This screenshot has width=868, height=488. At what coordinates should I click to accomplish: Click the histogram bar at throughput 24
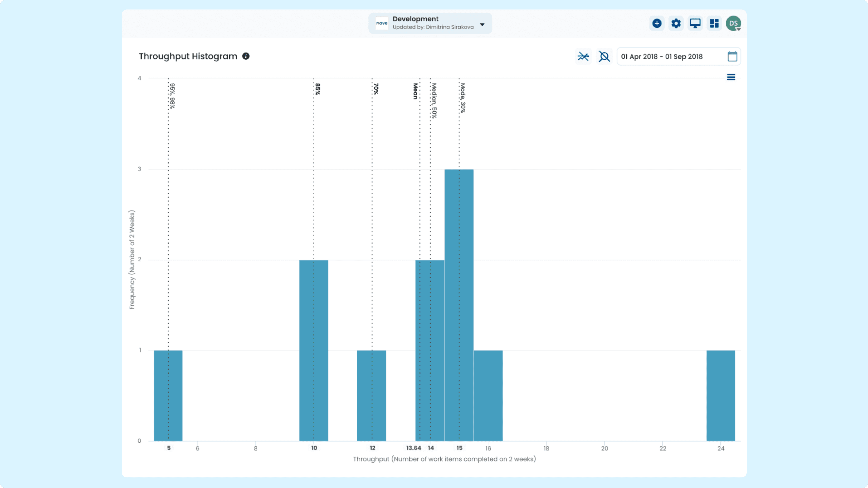721,396
